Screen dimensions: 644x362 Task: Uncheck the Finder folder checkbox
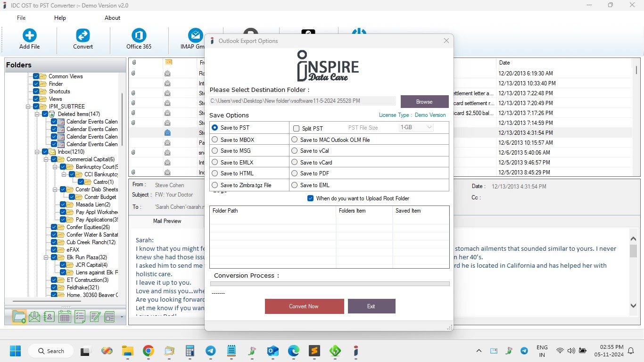pos(36,84)
